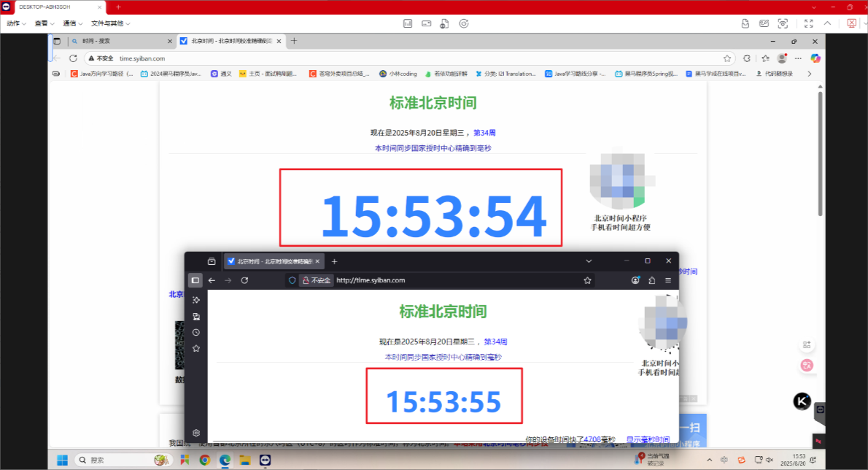Image resolution: width=868 pixels, height=470 pixels.
Task: Reload the time.syiban.com page in Firefox
Action: coord(244,280)
